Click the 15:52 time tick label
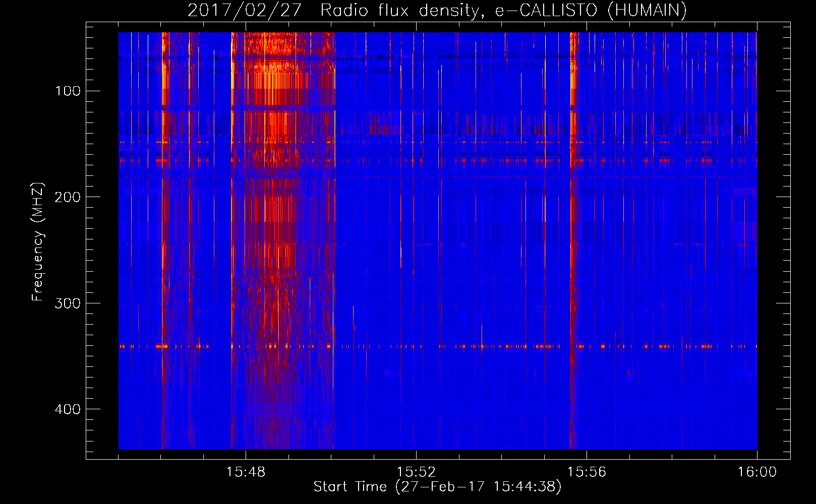This screenshot has height=504, width=816. tap(416, 472)
